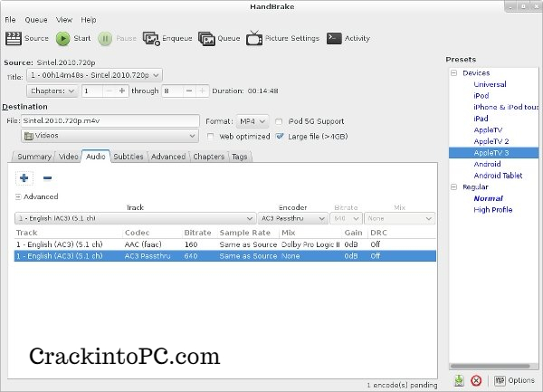
Task: Switch to the Advanced tab
Action: [168, 157]
